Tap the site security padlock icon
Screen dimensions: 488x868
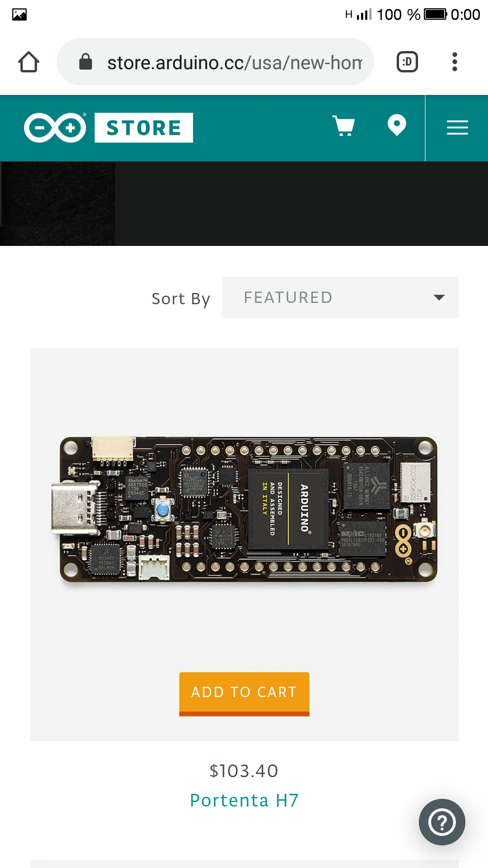click(x=85, y=61)
